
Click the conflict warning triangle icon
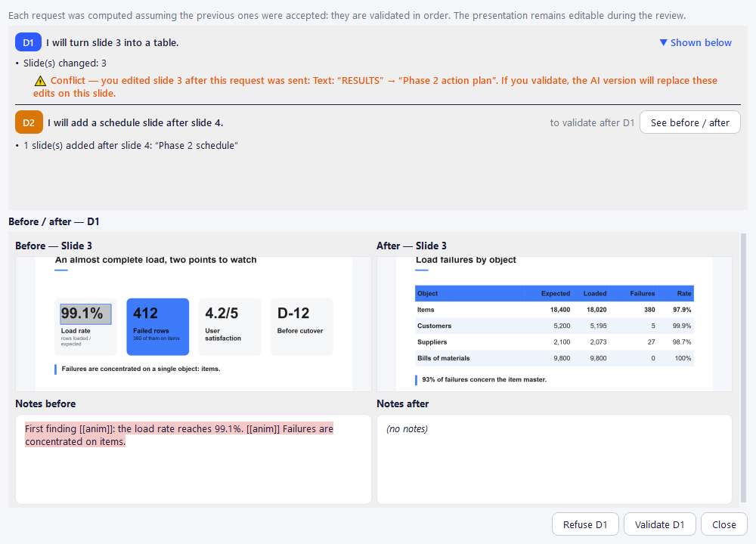click(41, 81)
